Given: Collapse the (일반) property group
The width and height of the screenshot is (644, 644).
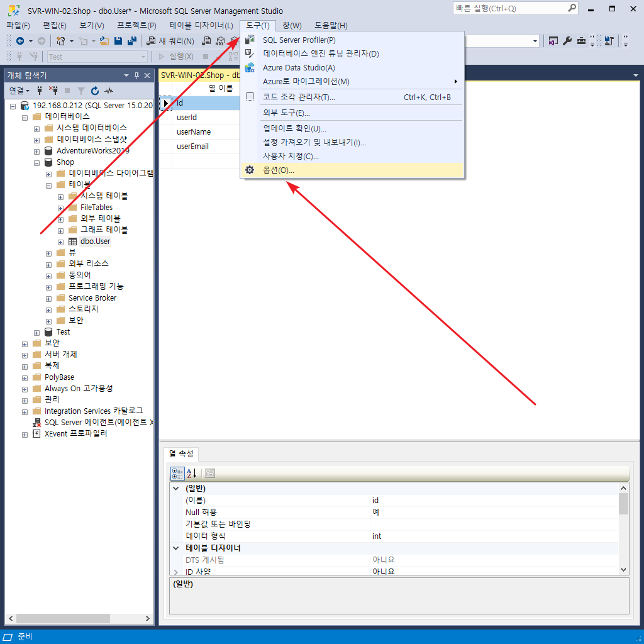Looking at the screenshot, I should click(176, 488).
